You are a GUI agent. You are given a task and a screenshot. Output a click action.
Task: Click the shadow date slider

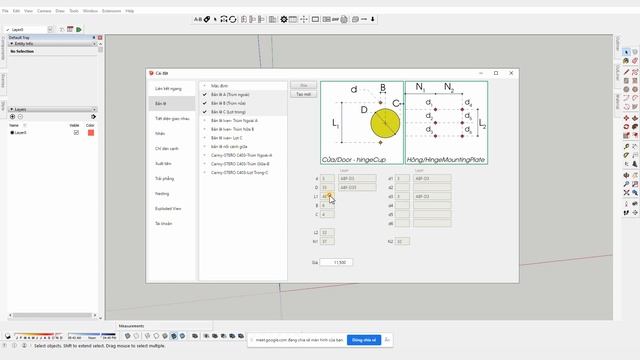click(39, 335)
